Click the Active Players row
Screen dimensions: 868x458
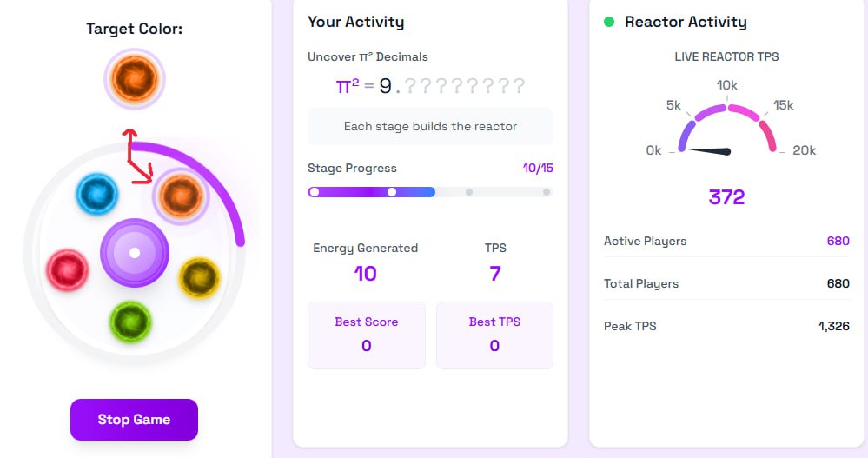pyautogui.click(x=726, y=241)
